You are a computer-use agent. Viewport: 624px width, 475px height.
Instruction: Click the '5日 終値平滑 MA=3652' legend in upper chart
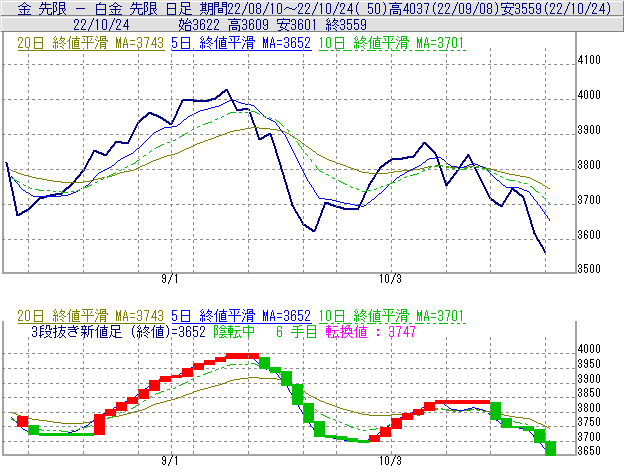[x=241, y=43]
